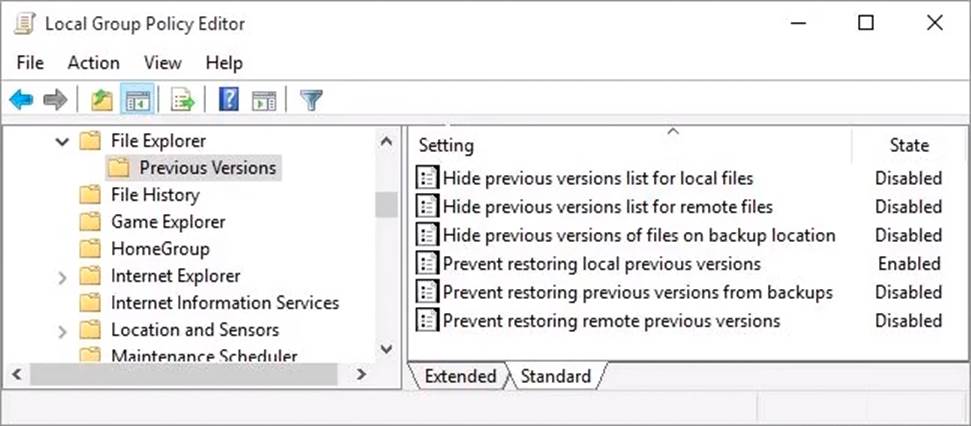
Task: Click the Filter funnel toolbar icon
Action: pos(312,99)
